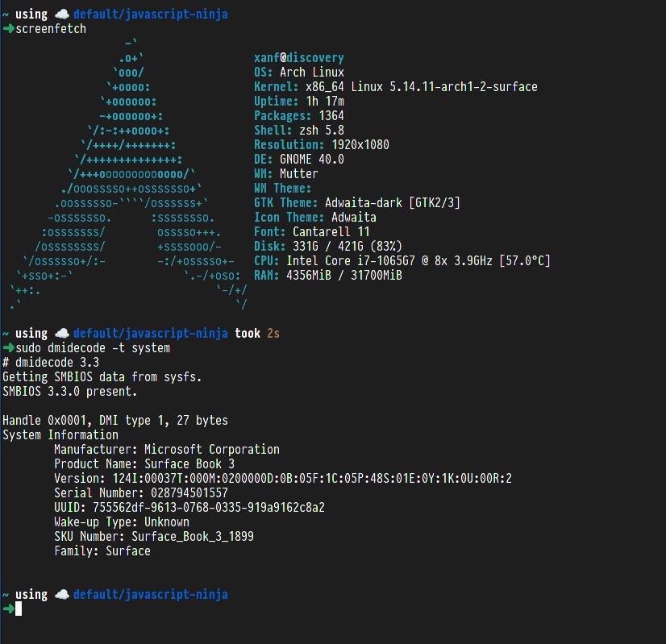666x644 pixels.
Task: Click the empty 'WM Theme:' label
Action: tap(282, 188)
